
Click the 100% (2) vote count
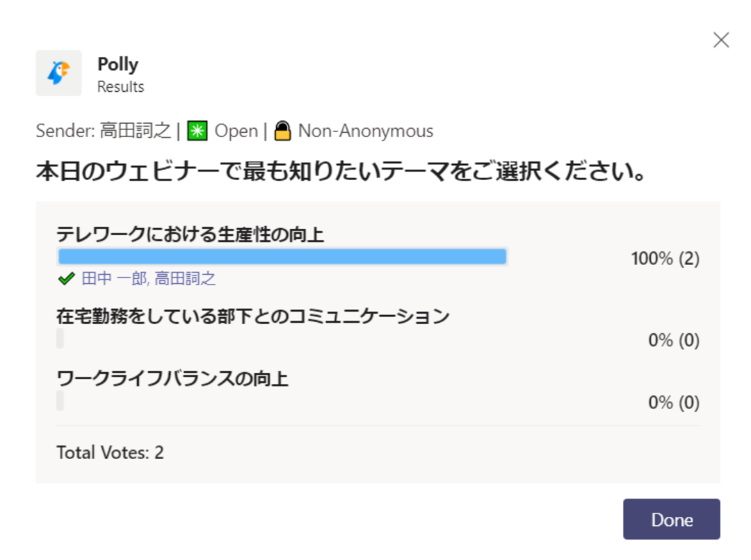[x=665, y=259]
